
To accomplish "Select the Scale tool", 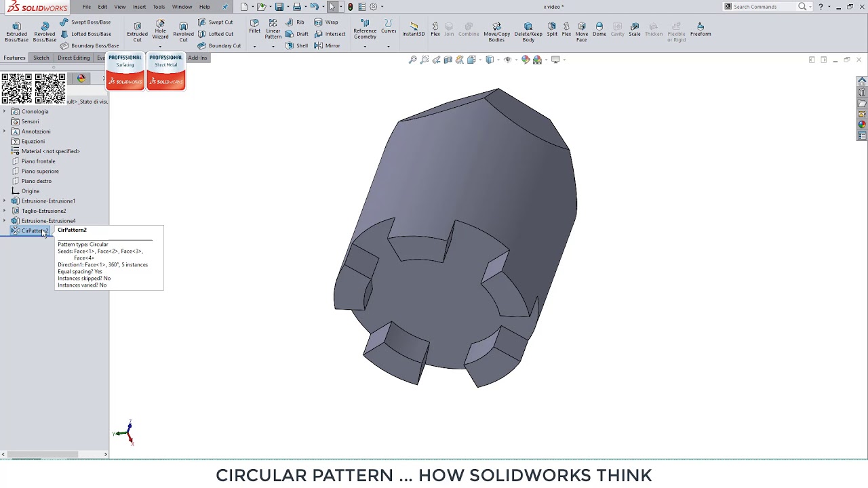I will coord(635,29).
